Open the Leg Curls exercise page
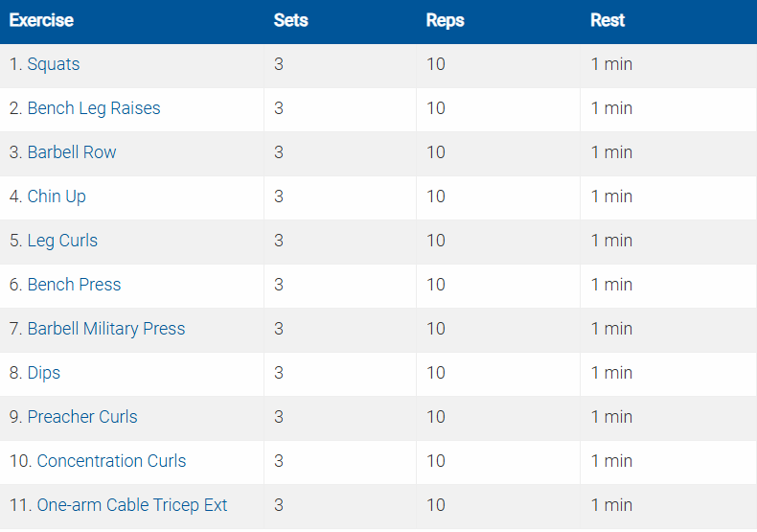The width and height of the screenshot is (757, 532). pyautogui.click(x=62, y=241)
